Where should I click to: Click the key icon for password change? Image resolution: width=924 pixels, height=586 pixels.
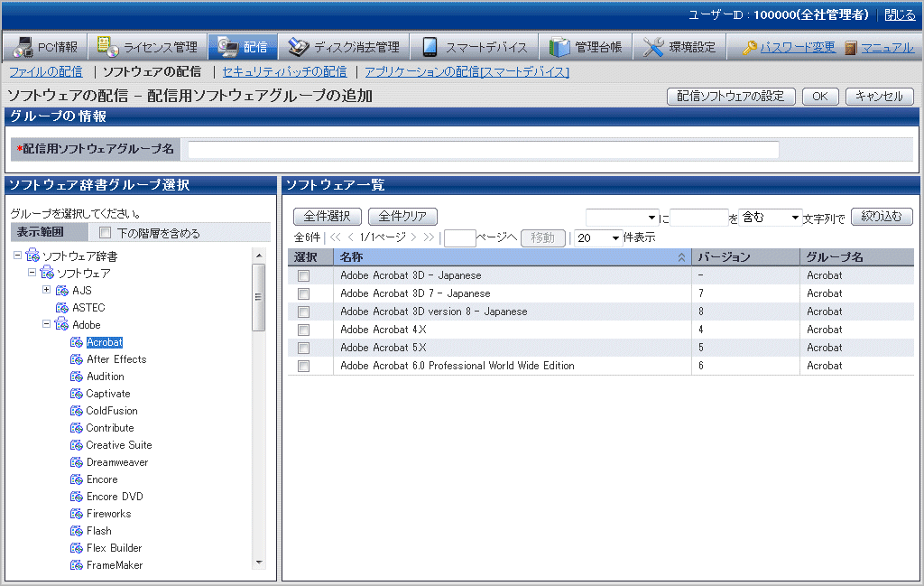tap(750, 47)
